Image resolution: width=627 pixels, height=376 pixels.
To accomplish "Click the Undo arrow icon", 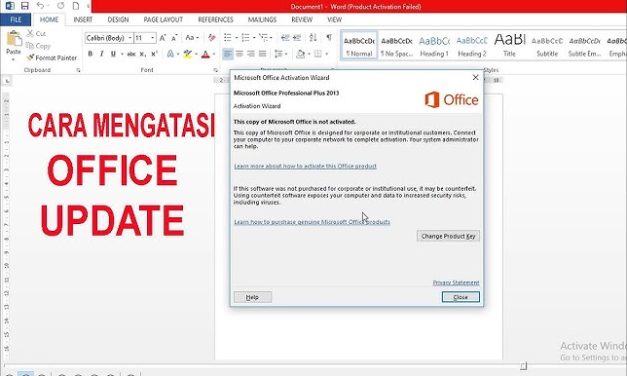I will [x=40, y=6].
